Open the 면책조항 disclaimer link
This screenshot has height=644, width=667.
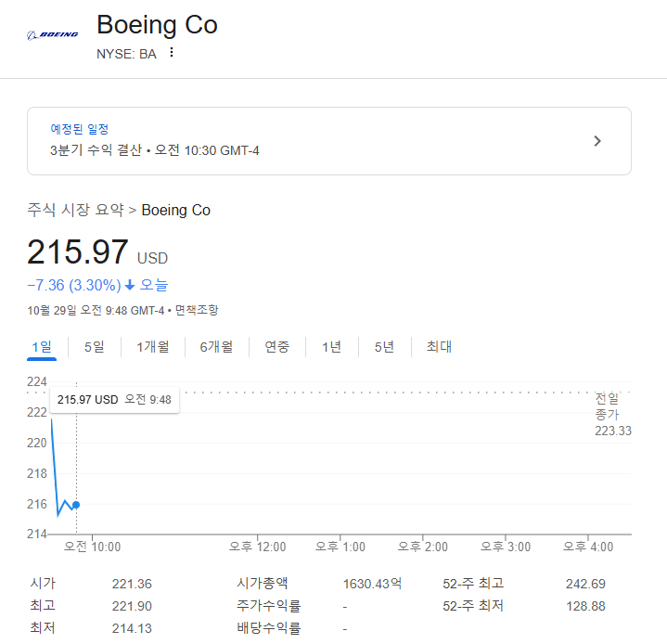coord(197,310)
